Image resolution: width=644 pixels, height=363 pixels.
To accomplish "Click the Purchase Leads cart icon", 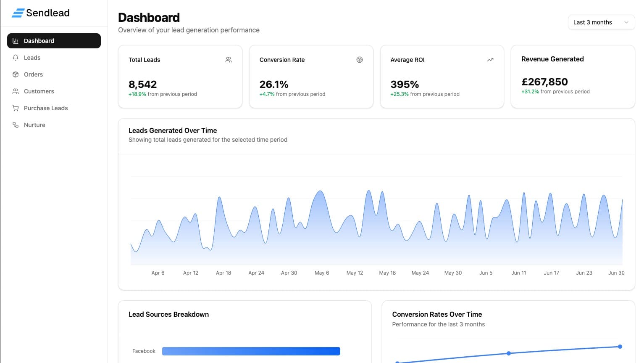I will (x=16, y=108).
